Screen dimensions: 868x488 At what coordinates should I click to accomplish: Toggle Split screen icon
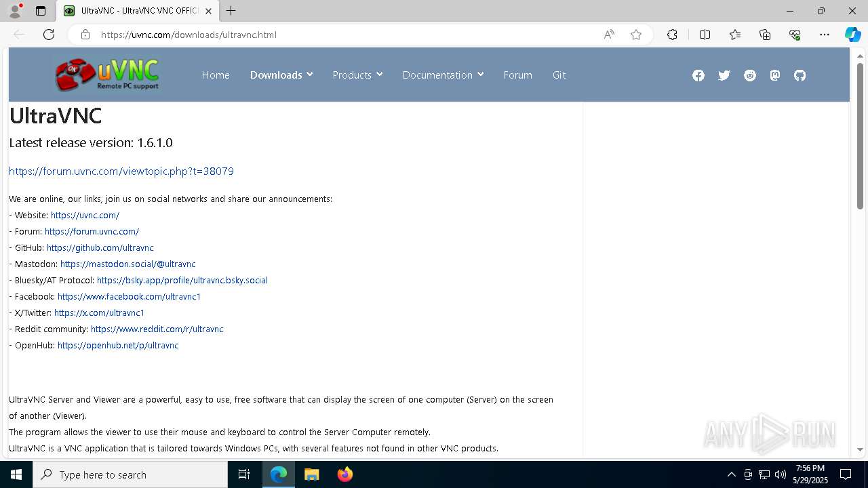pos(705,35)
